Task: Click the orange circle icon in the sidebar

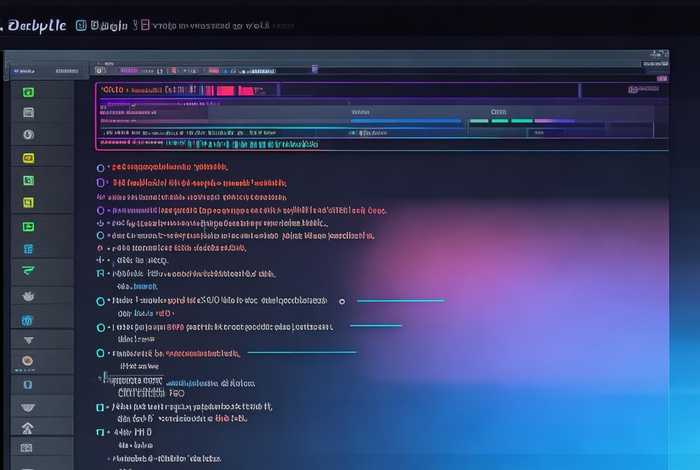Action: (28, 361)
